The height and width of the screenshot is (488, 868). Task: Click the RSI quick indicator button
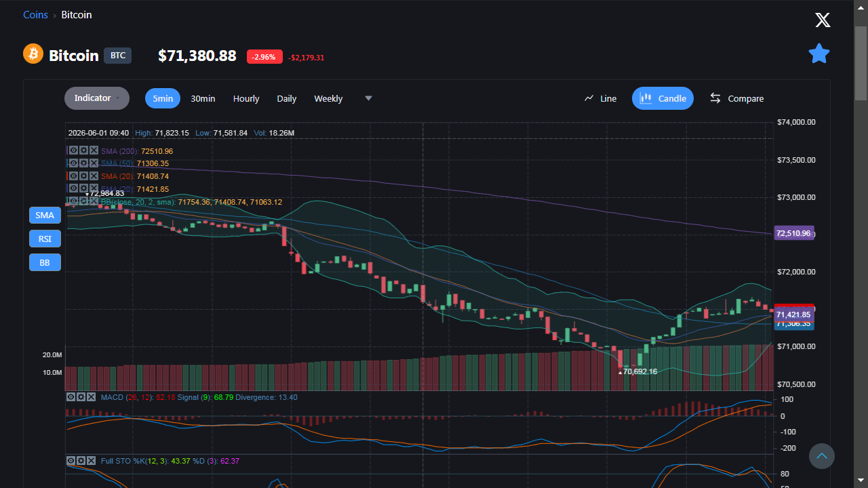click(x=45, y=239)
